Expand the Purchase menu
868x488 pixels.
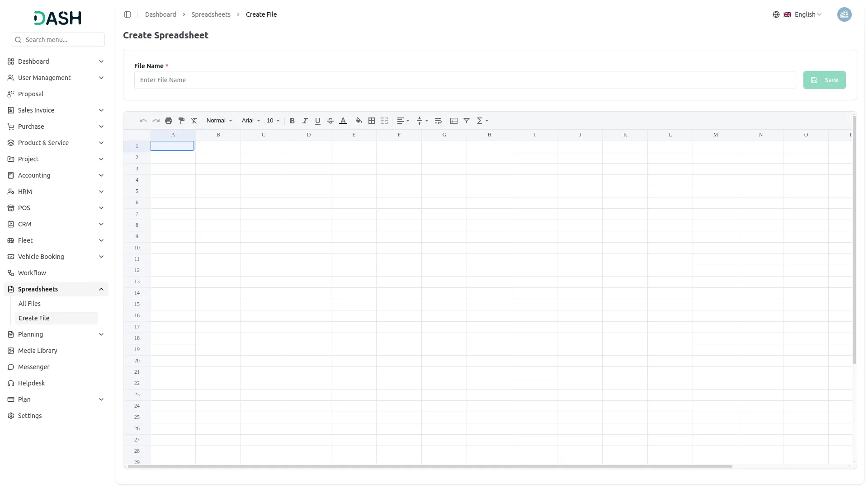pyautogui.click(x=56, y=127)
